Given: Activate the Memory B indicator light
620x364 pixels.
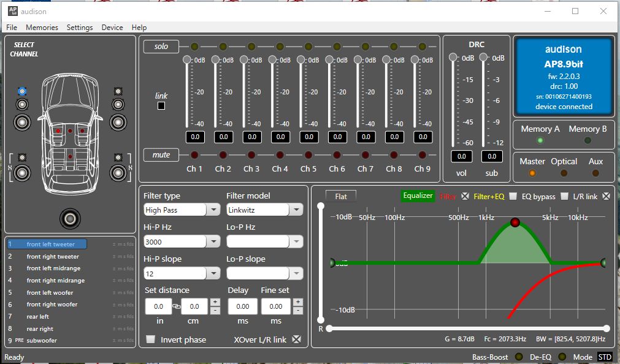Looking at the screenshot, I should click(x=587, y=140).
